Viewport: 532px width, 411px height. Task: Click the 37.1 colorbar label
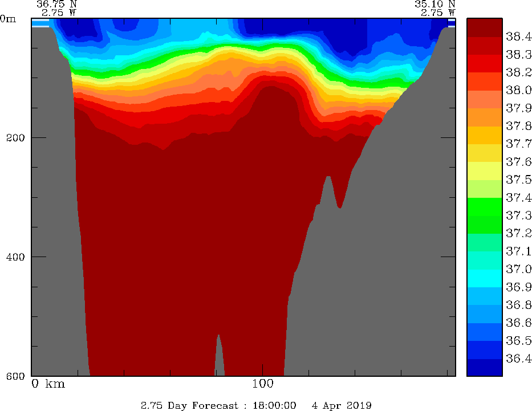coord(519,251)
